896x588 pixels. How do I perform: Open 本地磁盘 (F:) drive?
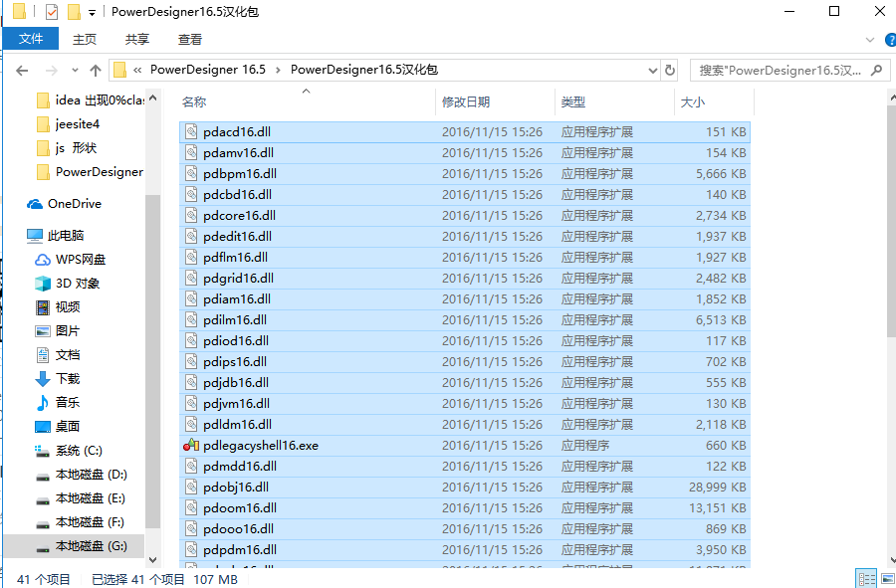(79, 522)
